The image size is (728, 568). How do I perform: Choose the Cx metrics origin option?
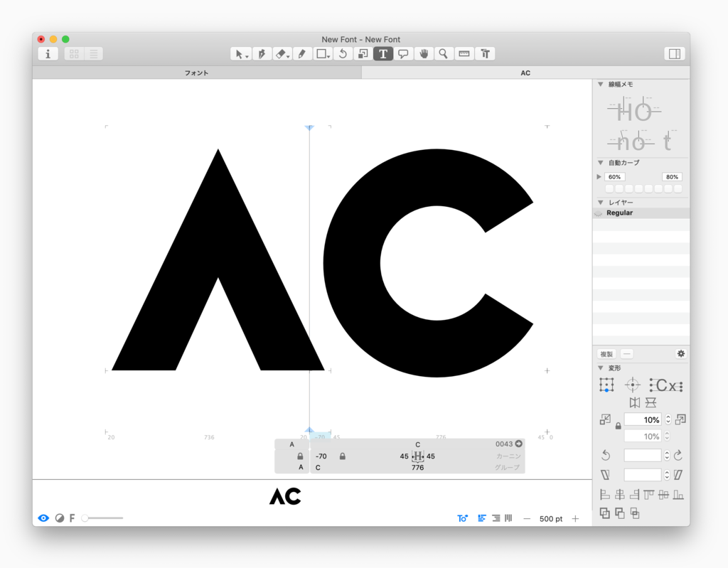(x=666, y=385)
